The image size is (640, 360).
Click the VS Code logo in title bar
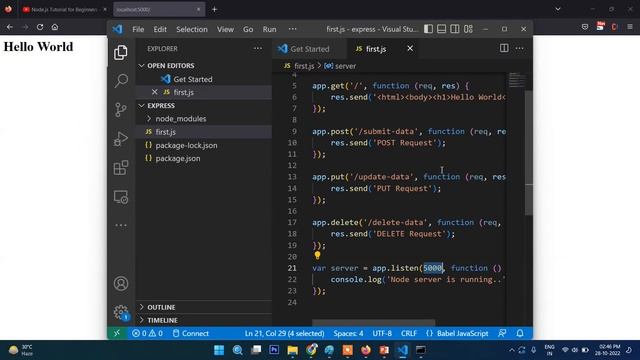coord(118,29)
